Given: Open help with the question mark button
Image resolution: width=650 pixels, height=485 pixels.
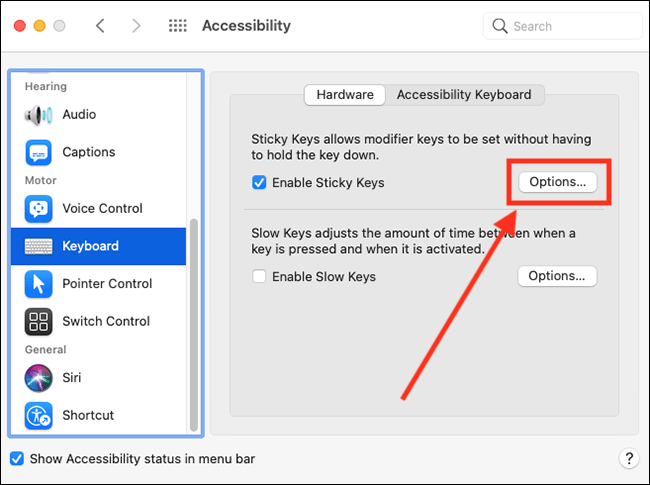Looking at the screenshot, I should coord(629,459).
